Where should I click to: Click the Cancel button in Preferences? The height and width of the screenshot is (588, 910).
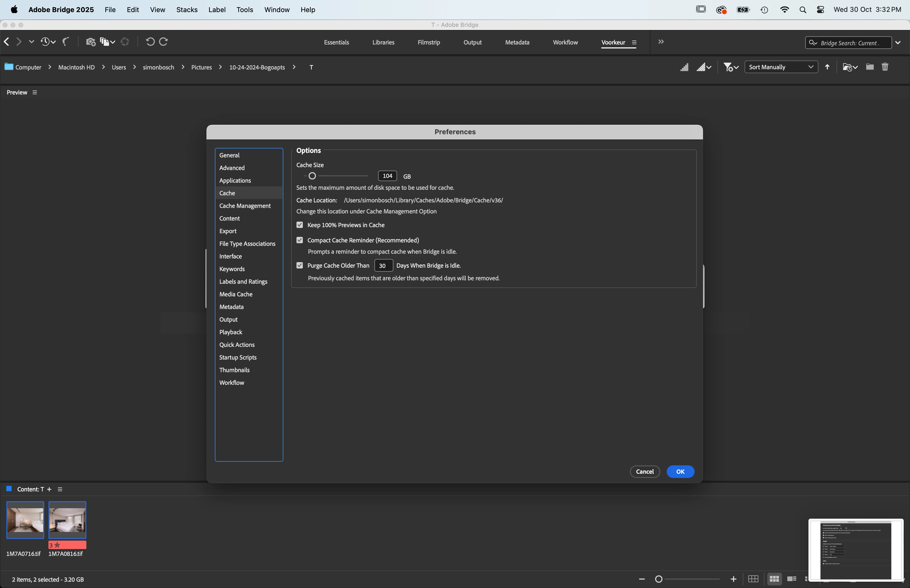pos(645,472)
